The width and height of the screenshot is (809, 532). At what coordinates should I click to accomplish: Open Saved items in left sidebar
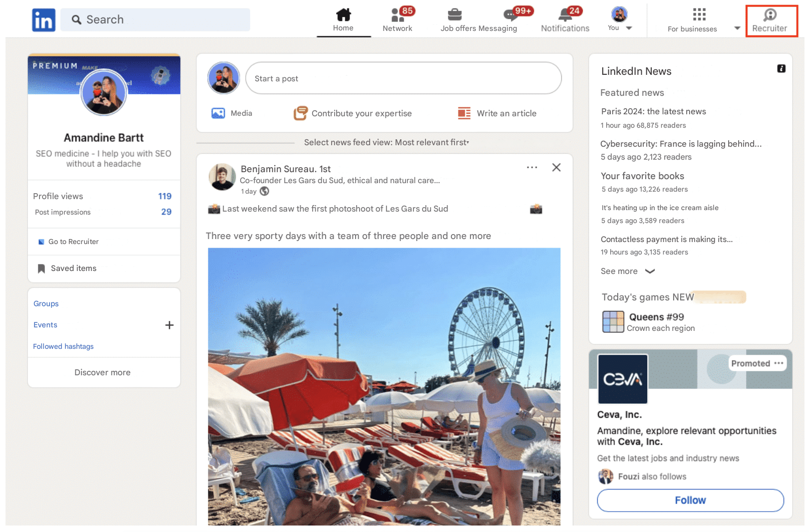(73, 268)
